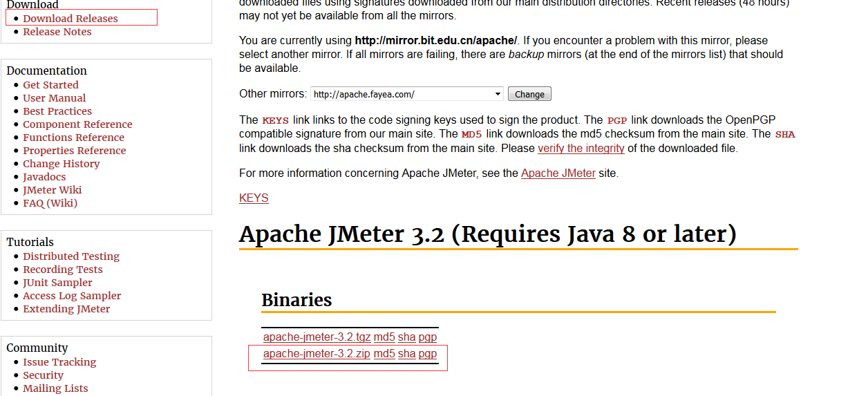Open Distributed Testing tutorial
The height and width of the screenshot is (396, 868).
(71, 256)
